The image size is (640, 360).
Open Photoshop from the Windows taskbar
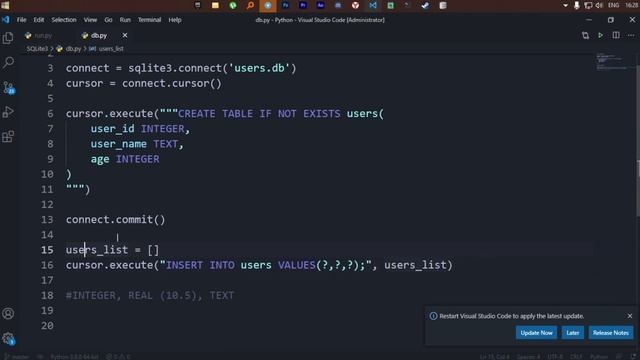click(285, 5)
